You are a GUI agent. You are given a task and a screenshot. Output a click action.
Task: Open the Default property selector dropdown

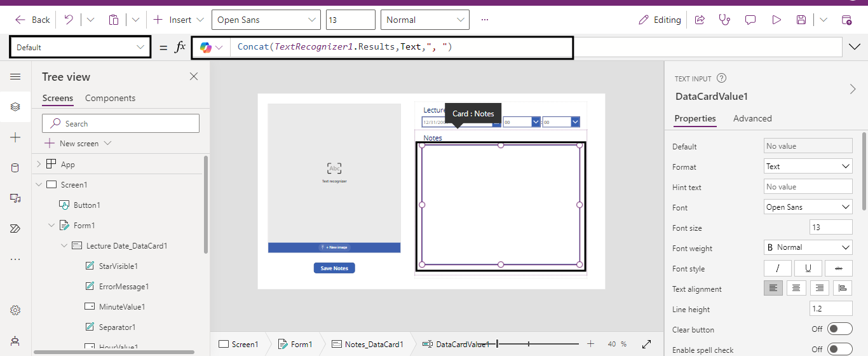[x=80, y=47]
